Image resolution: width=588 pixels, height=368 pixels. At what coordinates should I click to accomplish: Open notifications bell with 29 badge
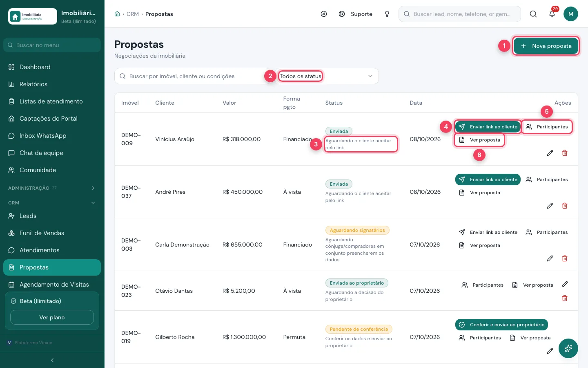tap(552, 14)
